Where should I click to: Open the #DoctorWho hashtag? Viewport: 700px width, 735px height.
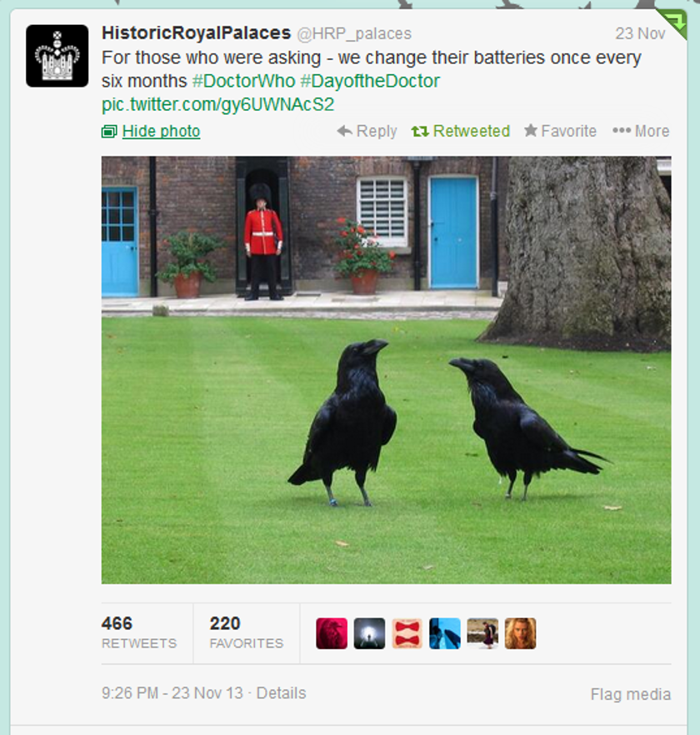point(244,81)
